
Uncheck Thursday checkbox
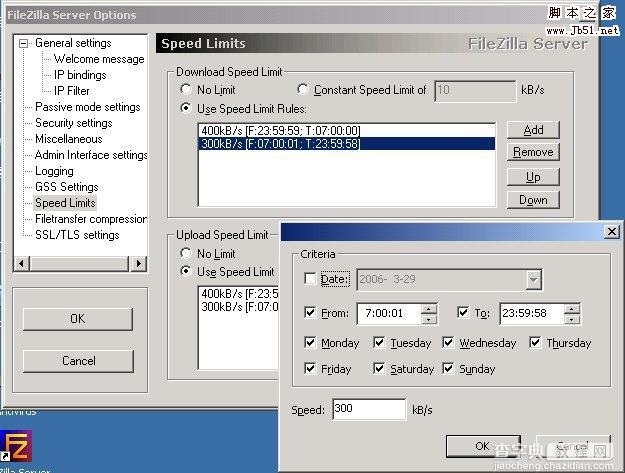[x=535, y=342]
